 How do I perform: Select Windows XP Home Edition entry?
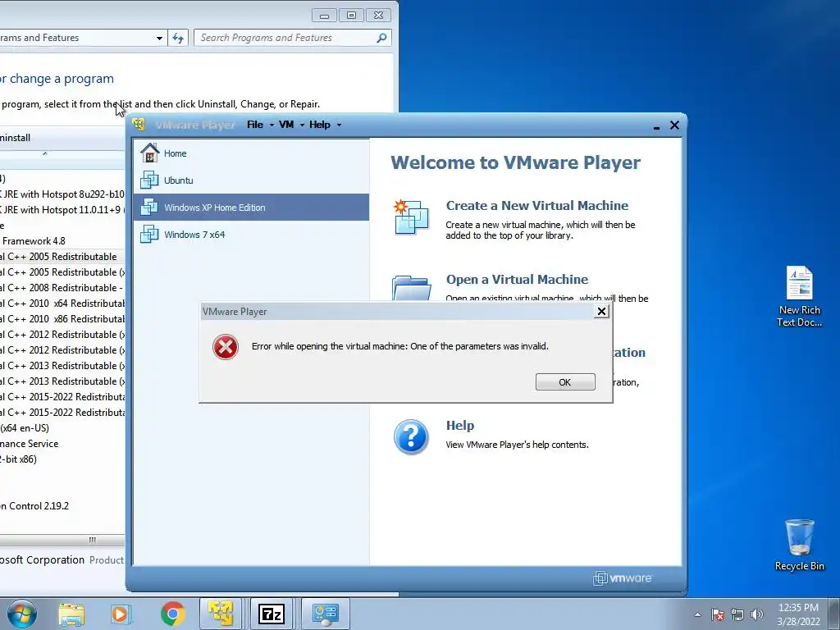pos(251,208)
